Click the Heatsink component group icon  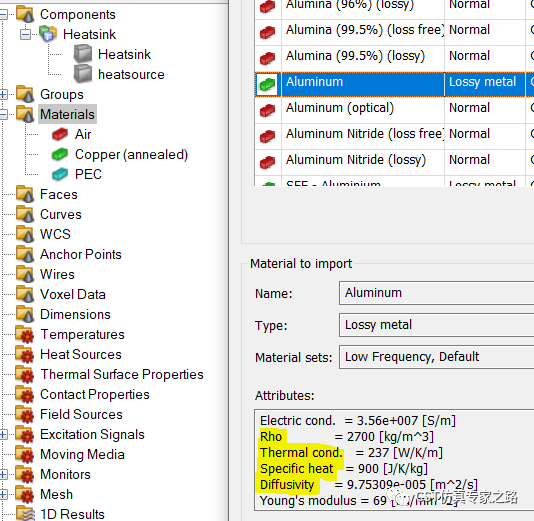[48, 34]
